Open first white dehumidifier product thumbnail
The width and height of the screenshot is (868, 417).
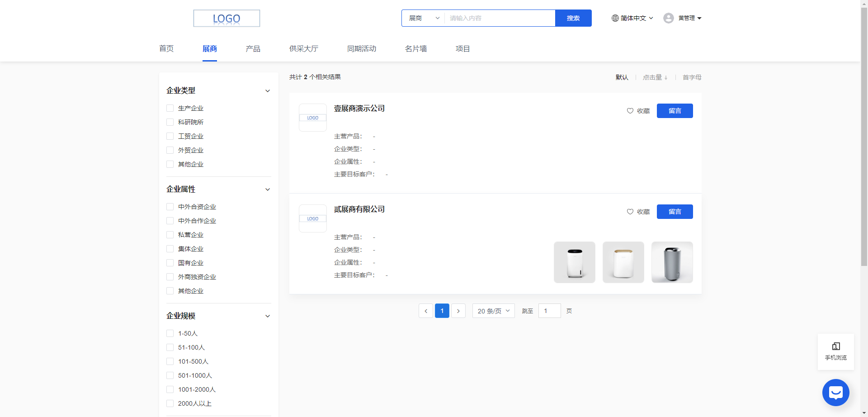click(x=575, y=262)
